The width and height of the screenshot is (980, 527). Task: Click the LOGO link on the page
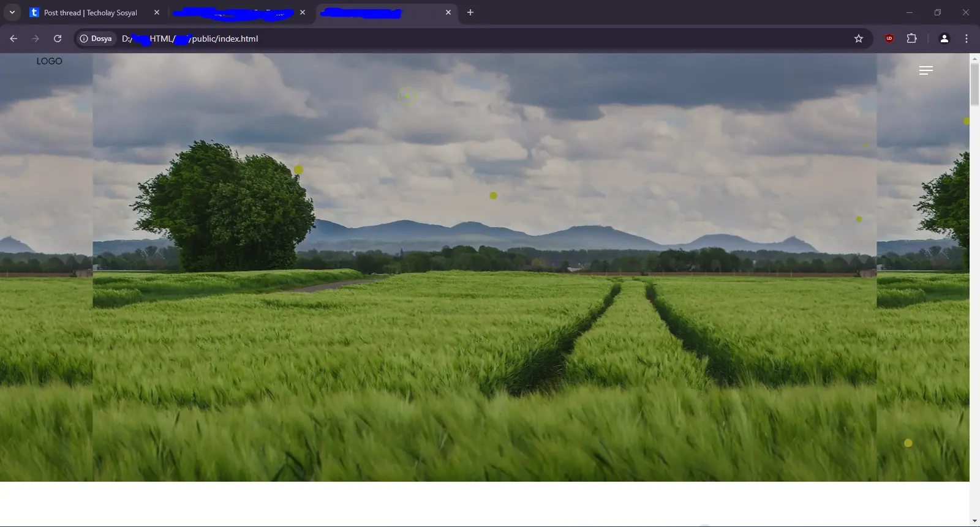tap(49, 61)
